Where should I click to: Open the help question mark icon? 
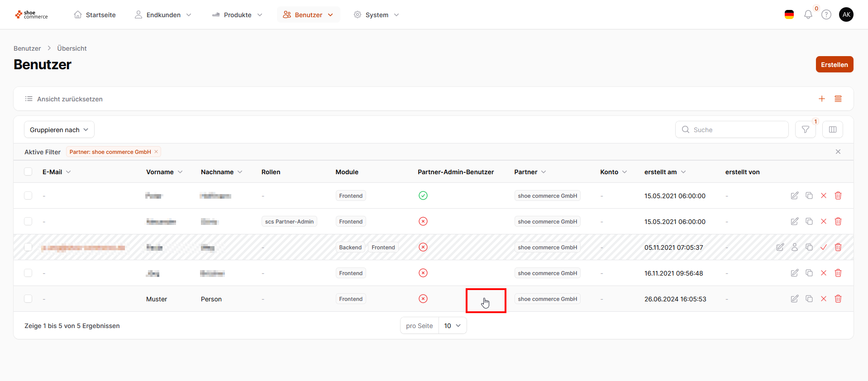826,15
